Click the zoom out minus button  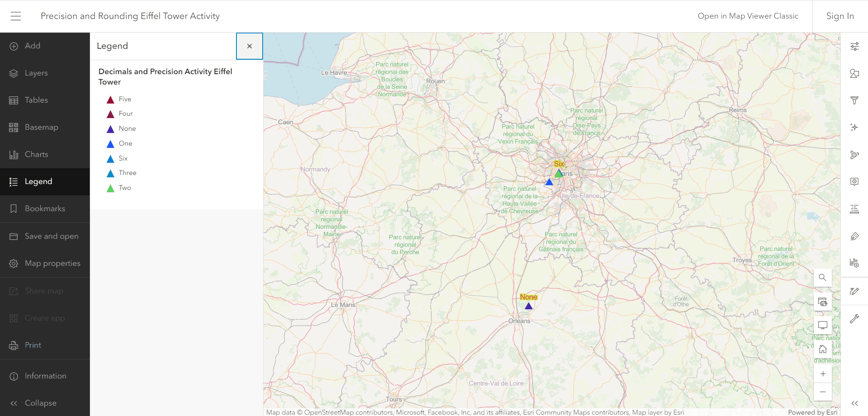[x=823, y=392]
